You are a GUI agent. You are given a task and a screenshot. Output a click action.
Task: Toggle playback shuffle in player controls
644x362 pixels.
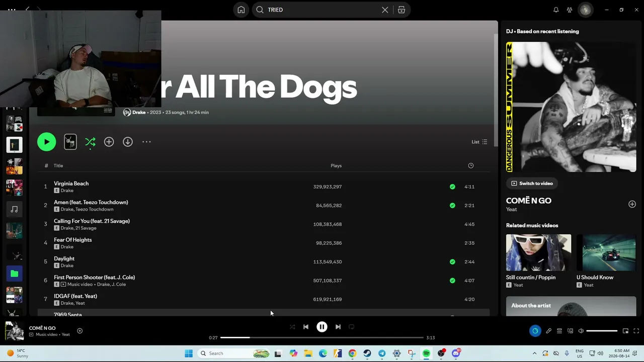tap(292, 327)
